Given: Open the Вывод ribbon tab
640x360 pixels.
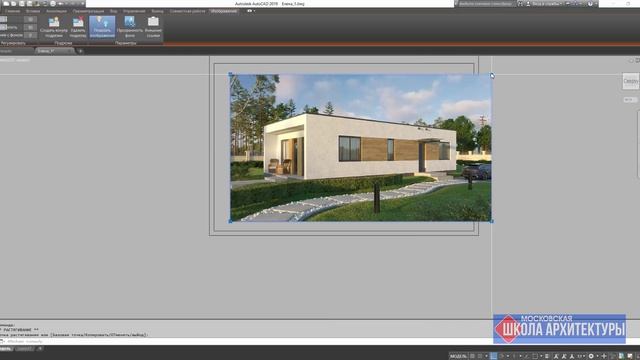Looking at the screenshot, I should pyautogui.click(x=157, y=11).
